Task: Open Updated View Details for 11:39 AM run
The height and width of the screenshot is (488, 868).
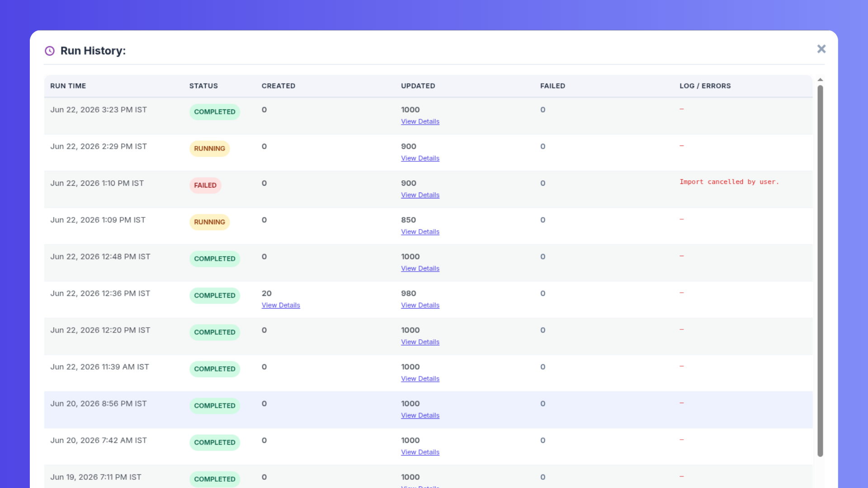Action: click(x=420, y=379)
